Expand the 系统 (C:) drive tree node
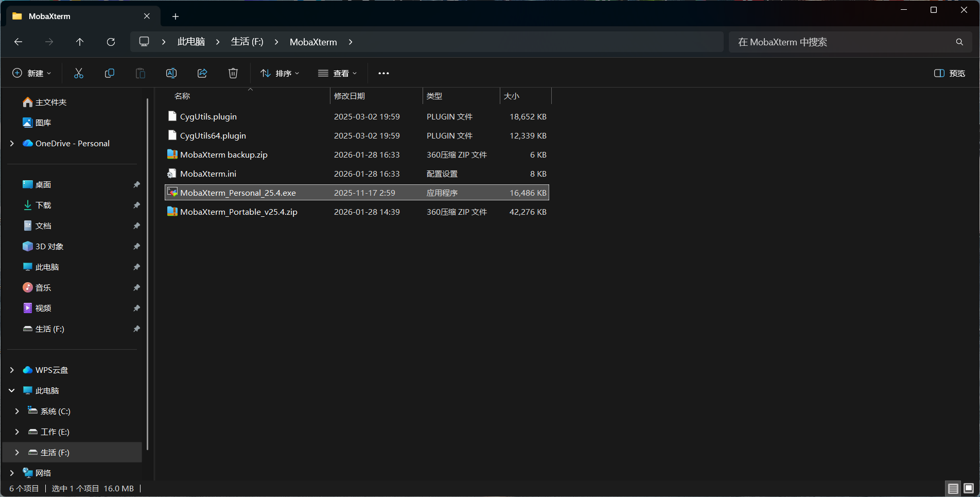This screenshot has width=980, height=497. [17, 411]
